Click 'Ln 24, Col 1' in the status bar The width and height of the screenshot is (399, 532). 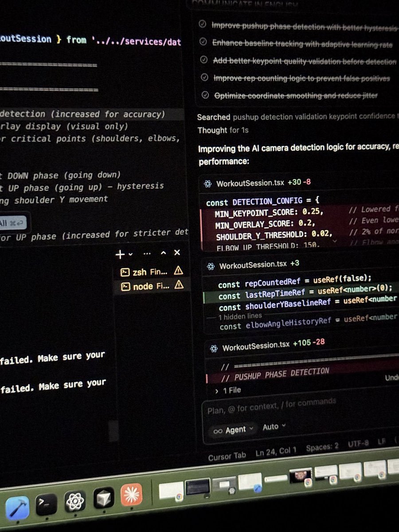276,452
